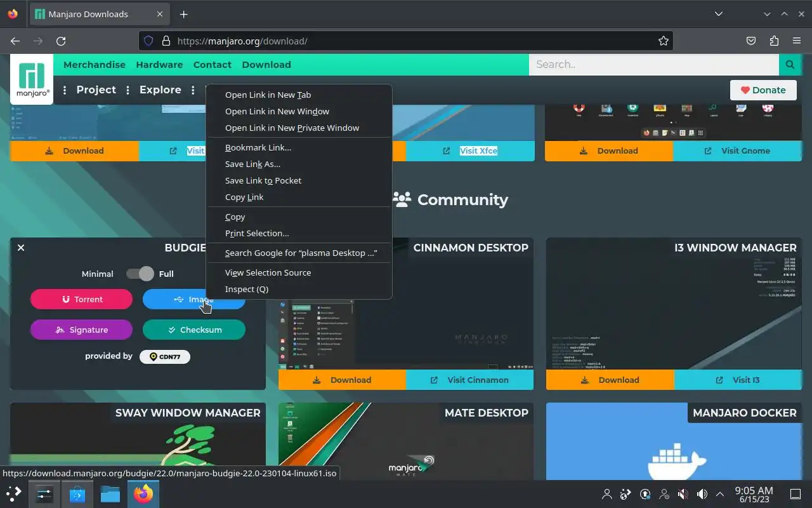This screenshot has height=508, width=812.
Task: Open the Visit Xfce link
Action: [470, 150]
